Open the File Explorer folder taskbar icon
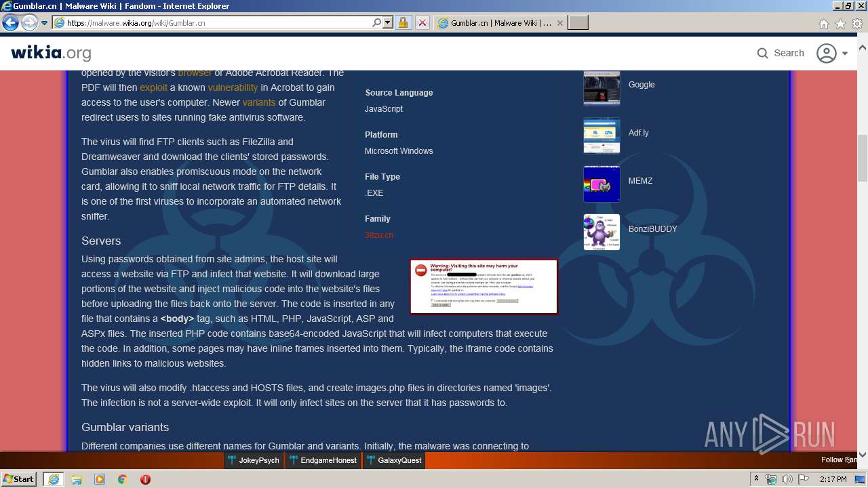This screenshot has height=488, width=868. tap(77, 479)
